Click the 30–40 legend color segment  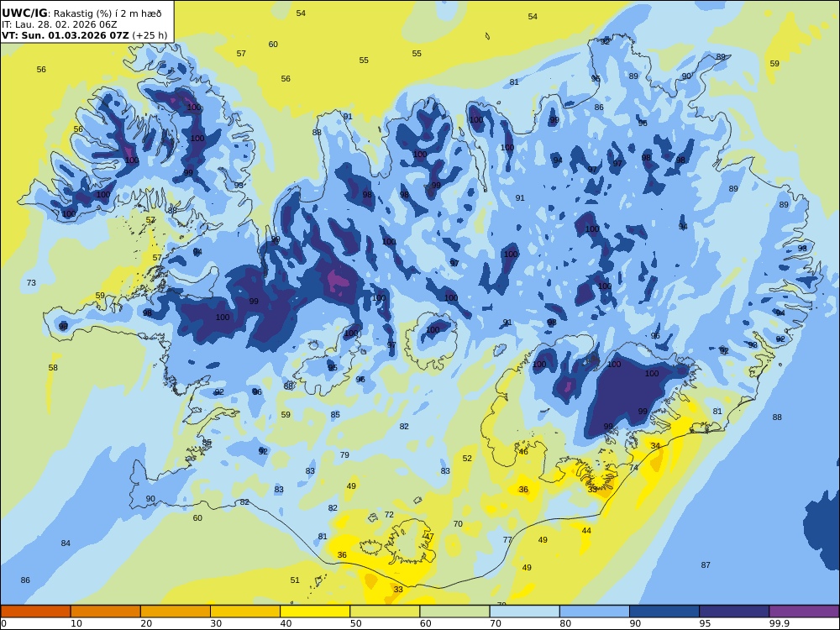point(245,612)
